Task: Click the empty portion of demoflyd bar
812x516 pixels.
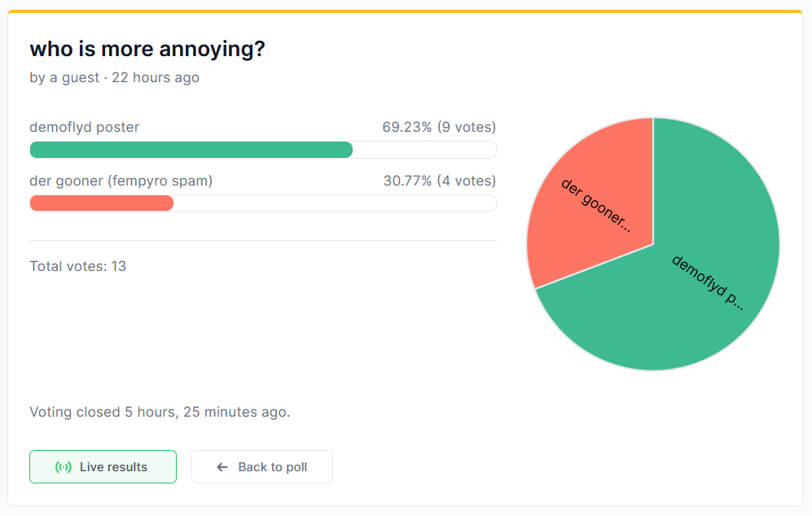Action: click(424, 150)
